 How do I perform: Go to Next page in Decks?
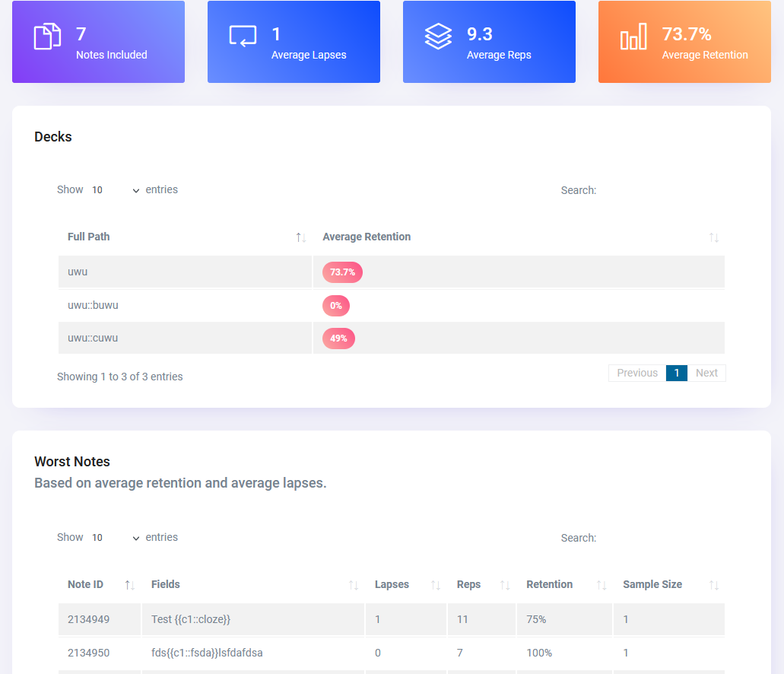coord(706,373)
